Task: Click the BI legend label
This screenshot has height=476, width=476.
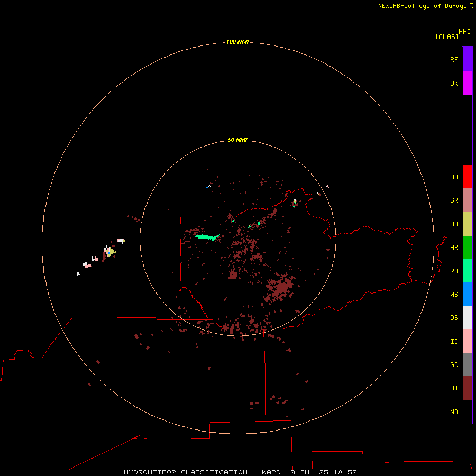Action: [x=454, y=388]
